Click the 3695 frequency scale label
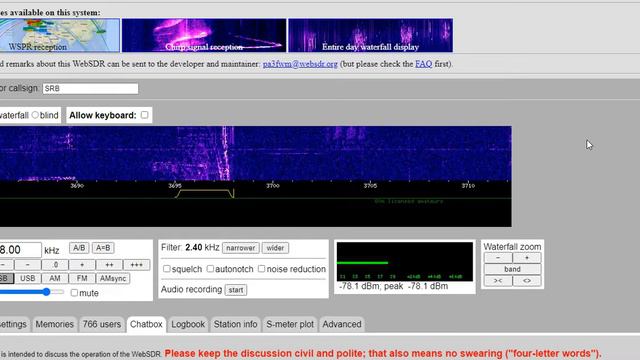 click(x=175, y=186)
